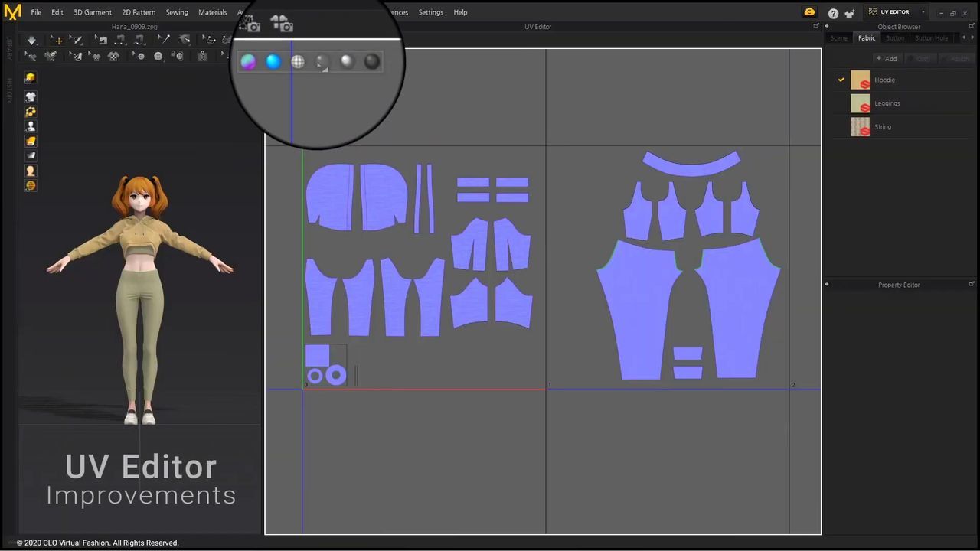Click the Add fabric button
The image size is (980, 551).
[x=887, y=59]
